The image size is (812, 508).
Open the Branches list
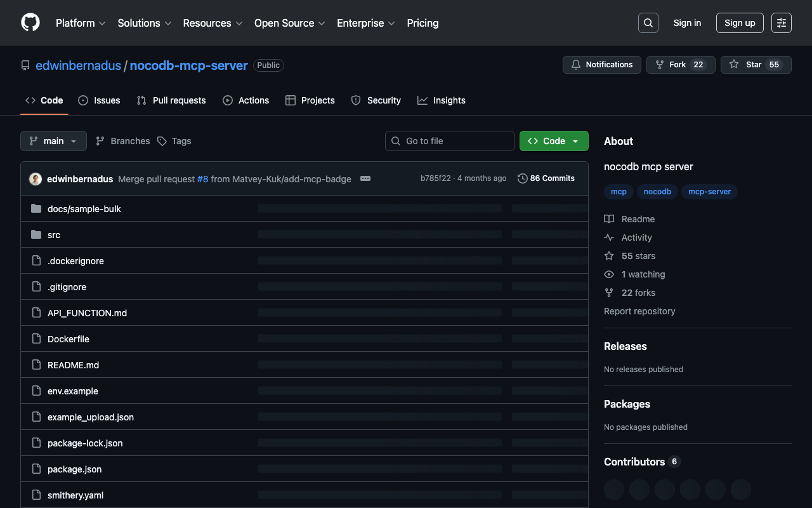coord(123,141)
